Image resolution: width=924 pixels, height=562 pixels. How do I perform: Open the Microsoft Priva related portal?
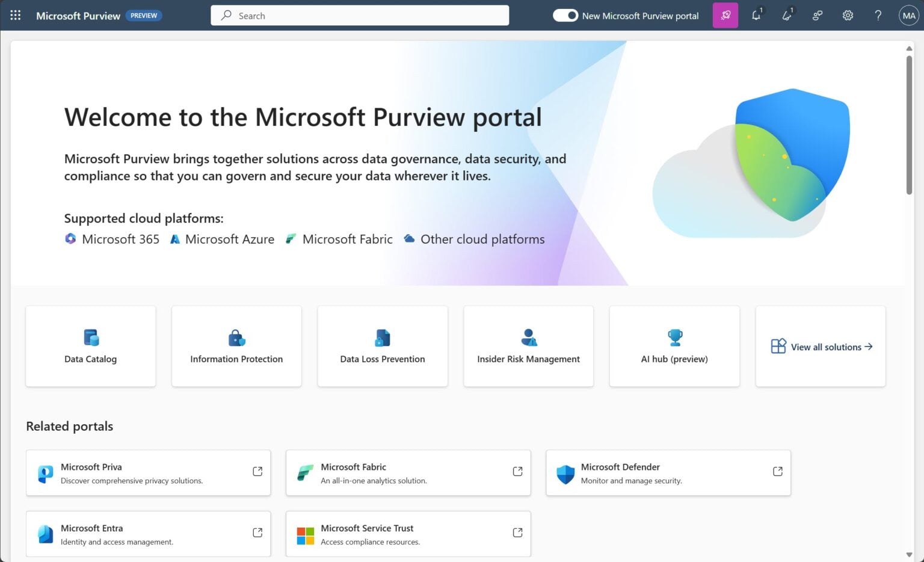148,472
